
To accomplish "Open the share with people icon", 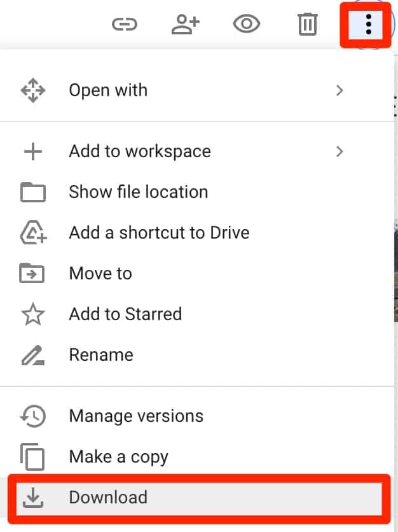I will pyautogui.click(x=186, y=24).
